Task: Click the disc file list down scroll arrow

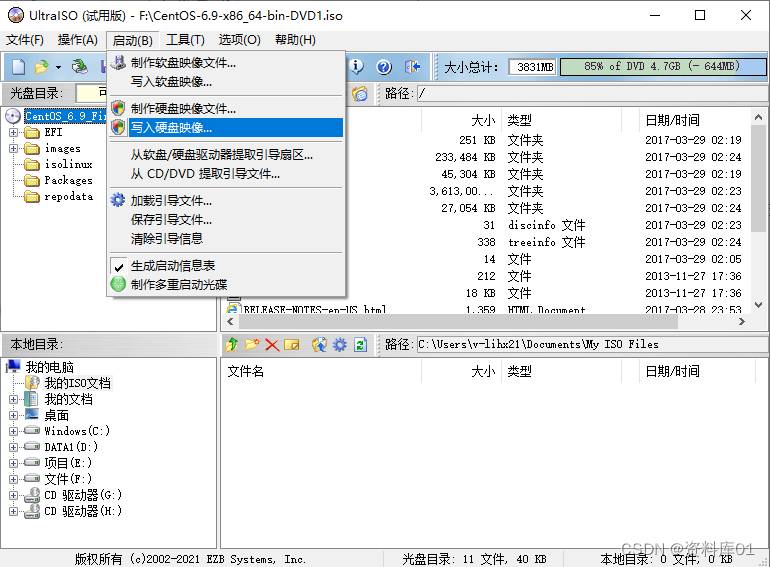Action: tap(758, 305)
